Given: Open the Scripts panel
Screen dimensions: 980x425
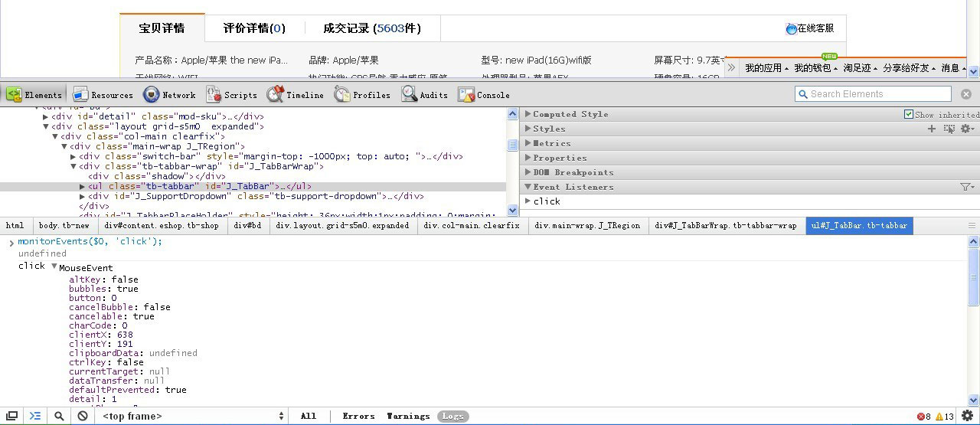Looking at the screenshot, I should [x=231, y=95].
